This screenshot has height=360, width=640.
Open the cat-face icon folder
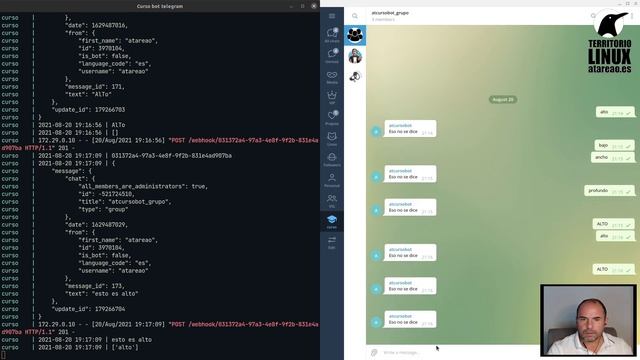click(332, 138)
